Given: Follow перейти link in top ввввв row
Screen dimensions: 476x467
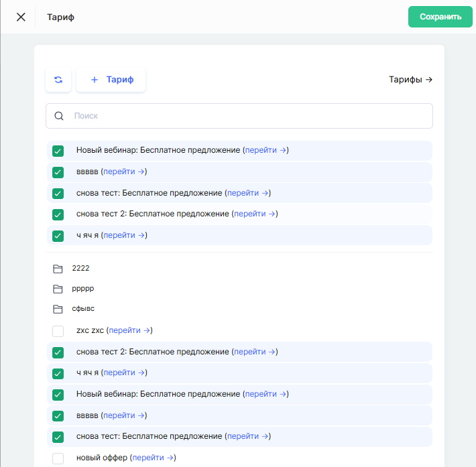Looking at the screenshot, I should [124, 172].
